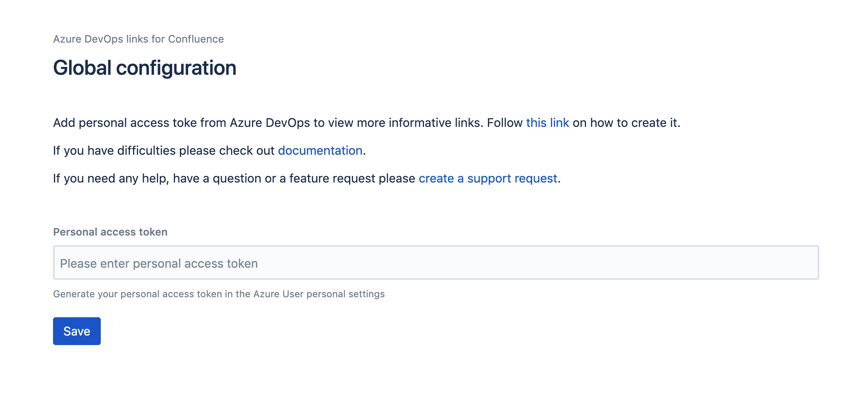Open the documentation link

click(320, 151)
